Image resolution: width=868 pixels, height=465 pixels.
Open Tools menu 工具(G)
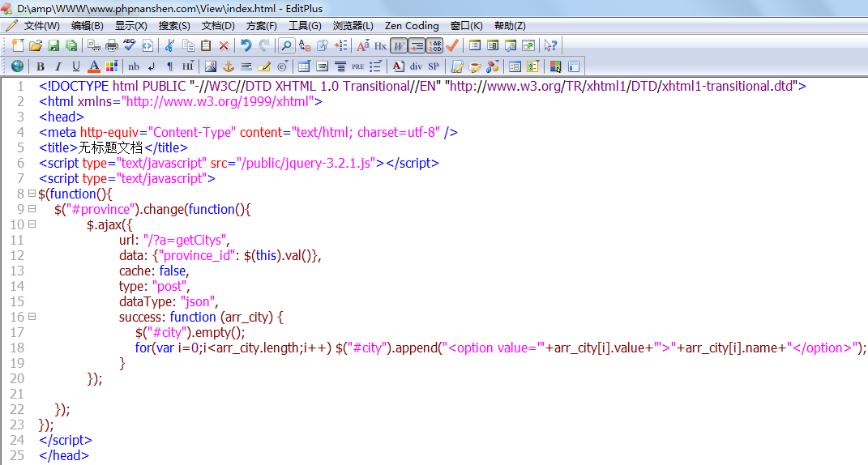[305, 26]
